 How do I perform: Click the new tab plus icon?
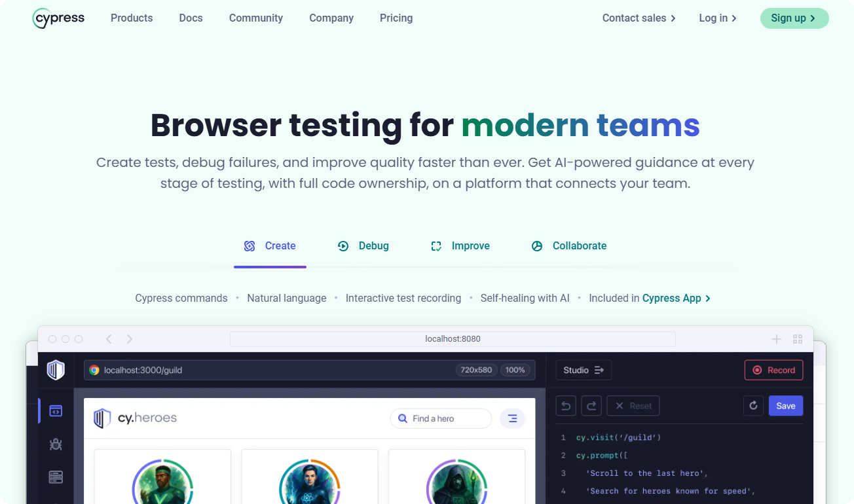pos(777,339)
